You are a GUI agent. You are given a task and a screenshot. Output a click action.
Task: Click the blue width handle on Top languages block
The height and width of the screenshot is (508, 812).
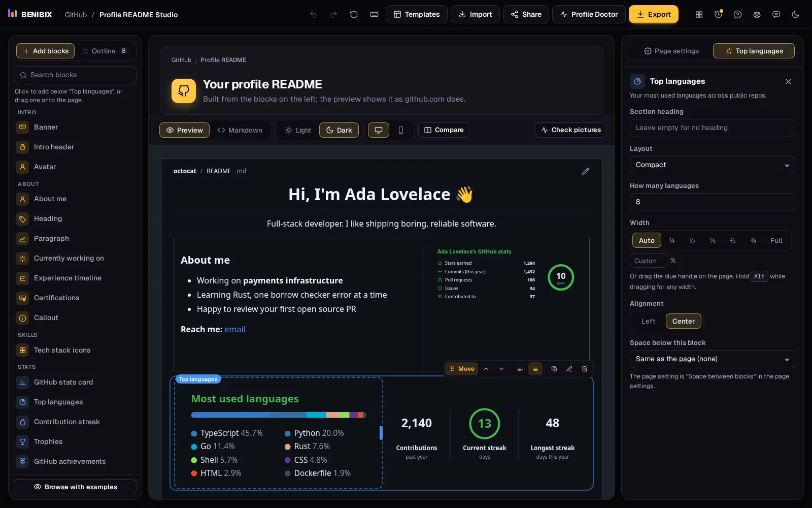[381, 433]
